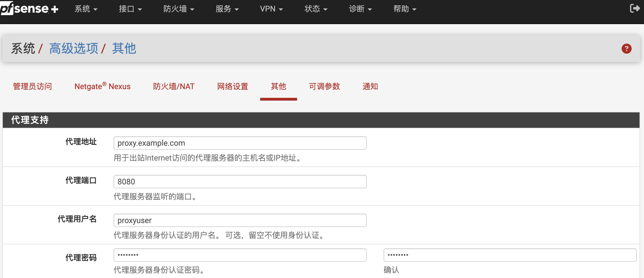Go to the 可调参数 tab
The height and width of the screenshot is (278, 644).
(x=324, y=86)
